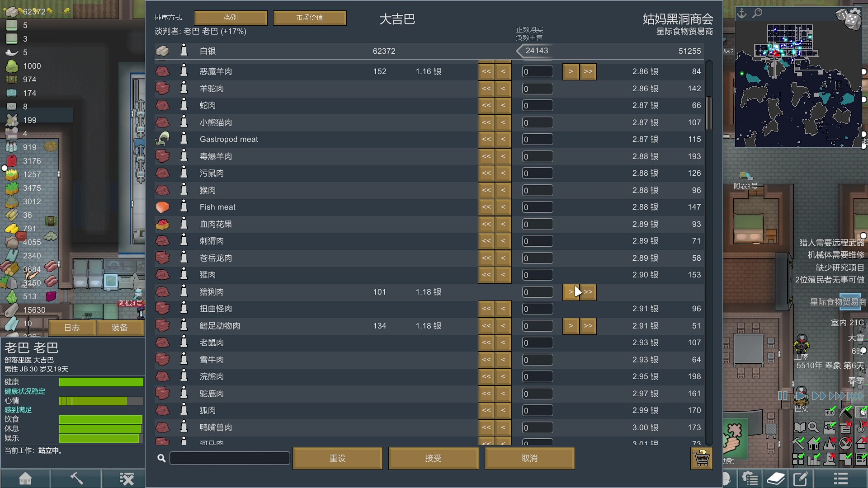Click the trade search input field

230,458
